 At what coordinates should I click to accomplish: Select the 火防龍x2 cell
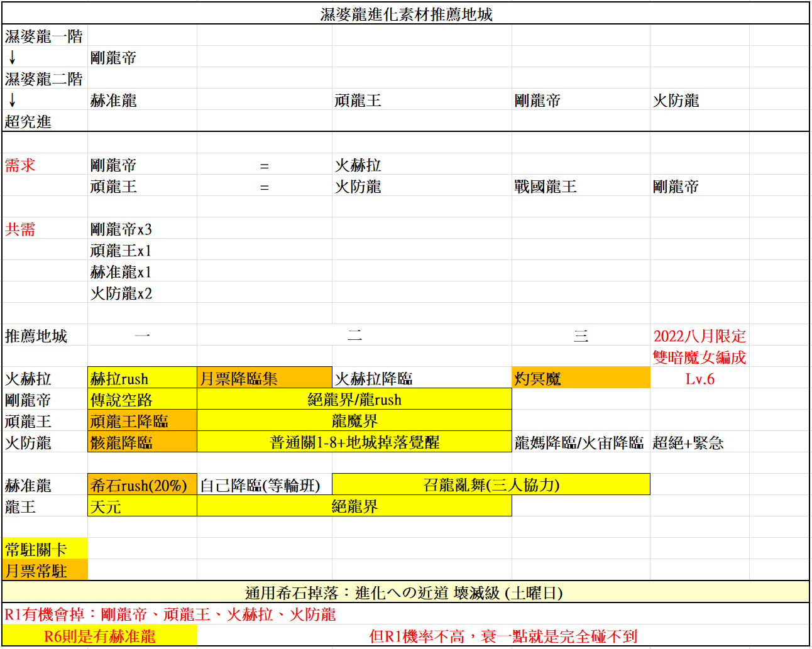(142, 293)
